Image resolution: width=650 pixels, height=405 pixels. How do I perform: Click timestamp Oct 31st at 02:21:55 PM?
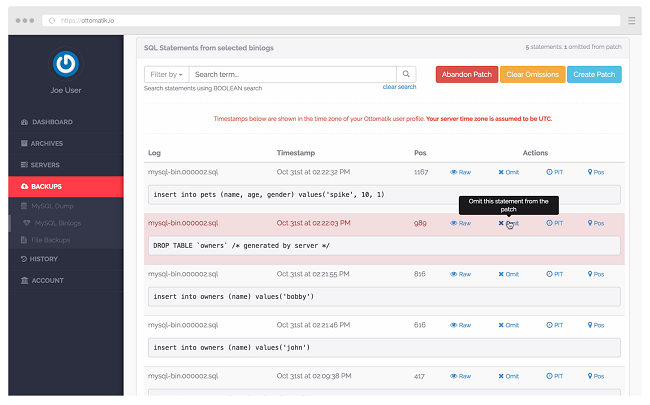(313, 274)
